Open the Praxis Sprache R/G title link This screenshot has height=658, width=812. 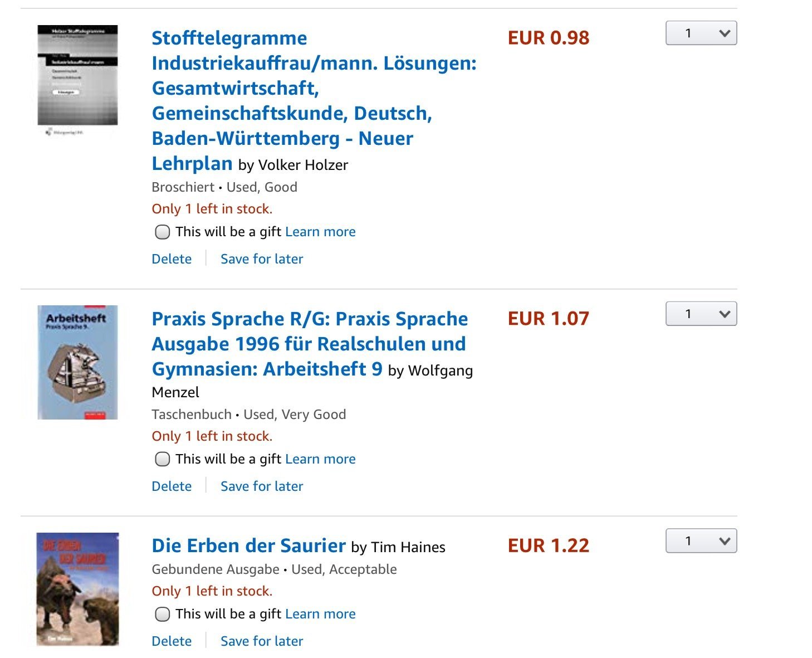point(309,344)
